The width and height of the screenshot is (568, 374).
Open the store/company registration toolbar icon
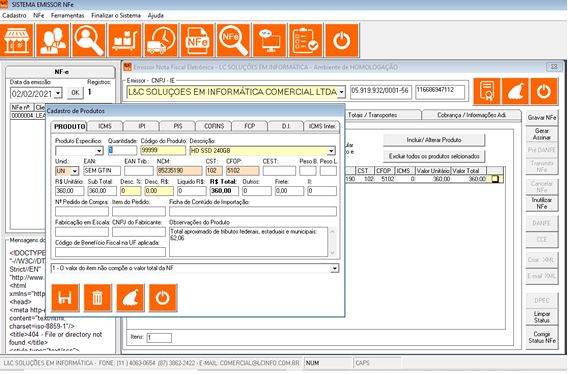tap(17, 41)
